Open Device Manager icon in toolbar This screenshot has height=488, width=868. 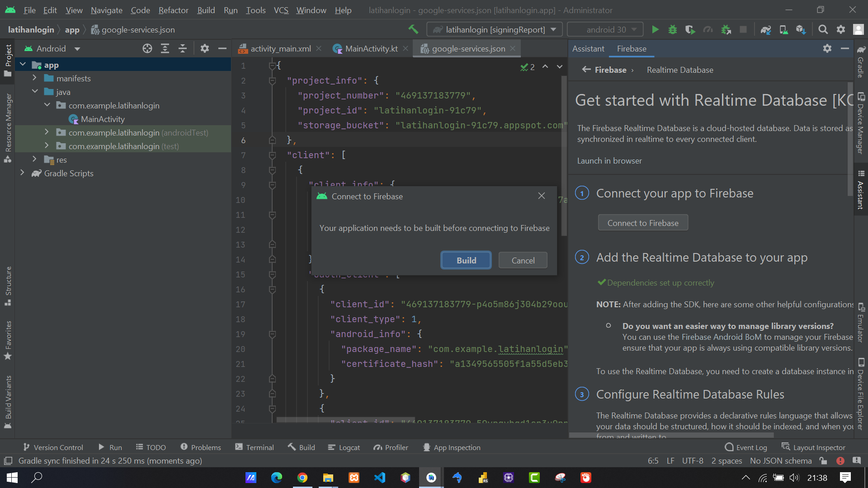(x=783, y=29)
